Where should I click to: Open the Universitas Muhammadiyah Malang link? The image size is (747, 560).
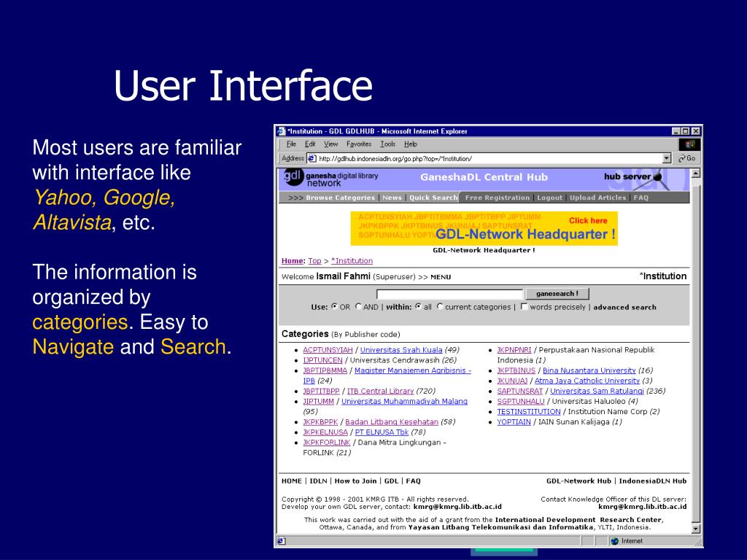coord(404,402)
